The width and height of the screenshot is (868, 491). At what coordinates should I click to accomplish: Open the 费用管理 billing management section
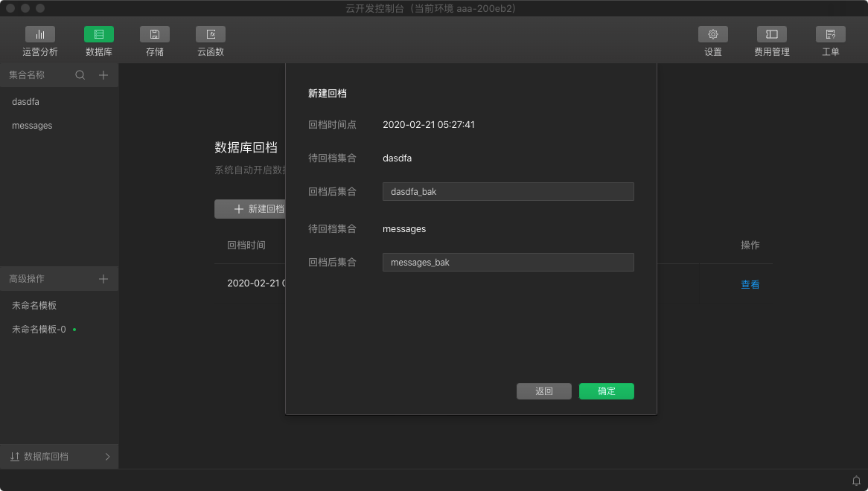pyautogui.click(x=771, y=41)
